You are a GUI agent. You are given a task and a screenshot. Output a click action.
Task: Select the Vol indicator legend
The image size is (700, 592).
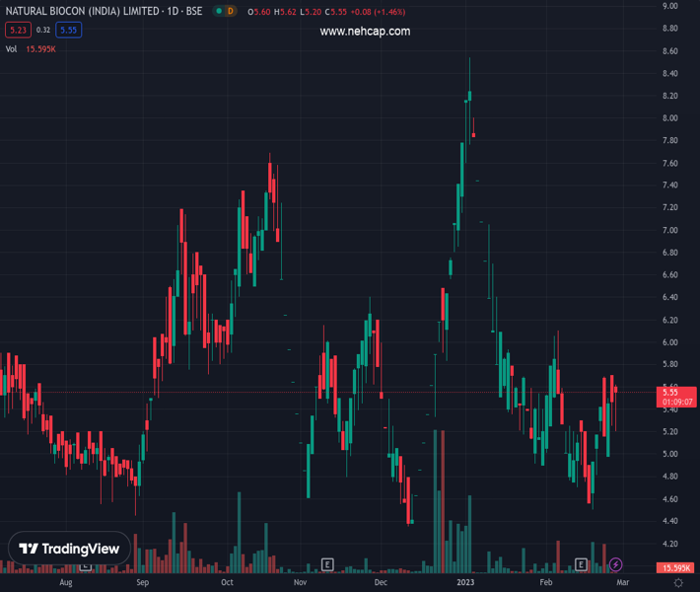(x=12, y=48)
